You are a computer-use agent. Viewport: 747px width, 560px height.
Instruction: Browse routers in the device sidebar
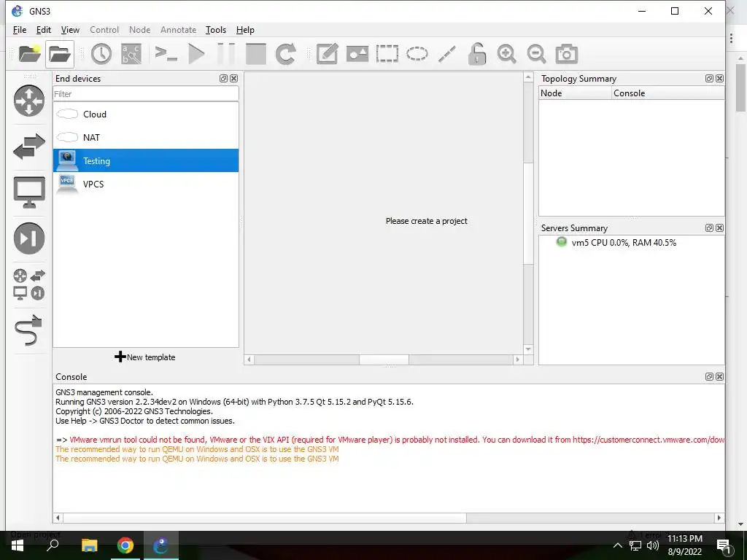coord(29,101)
